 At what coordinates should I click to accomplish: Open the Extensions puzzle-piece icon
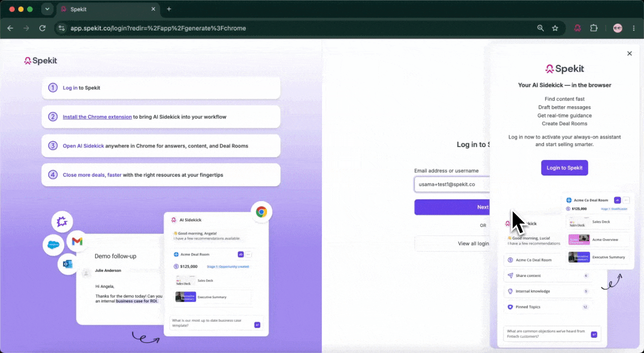click(x=594, y=28)
